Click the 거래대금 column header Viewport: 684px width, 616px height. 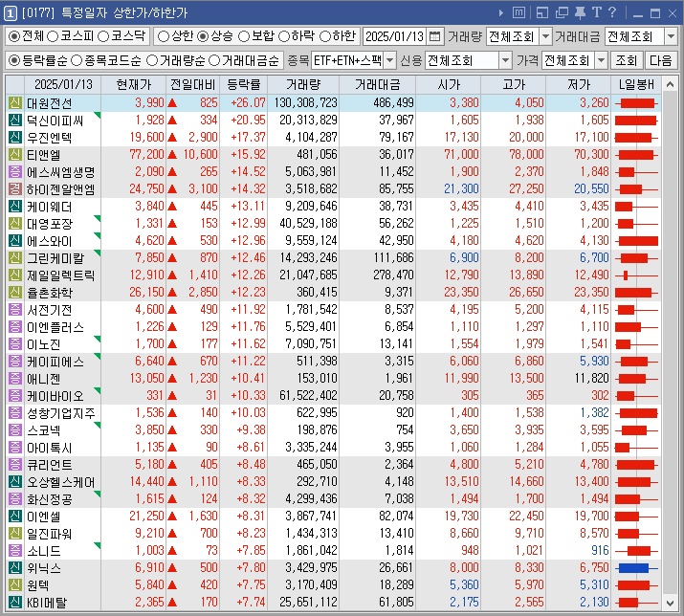pos(377,84)
